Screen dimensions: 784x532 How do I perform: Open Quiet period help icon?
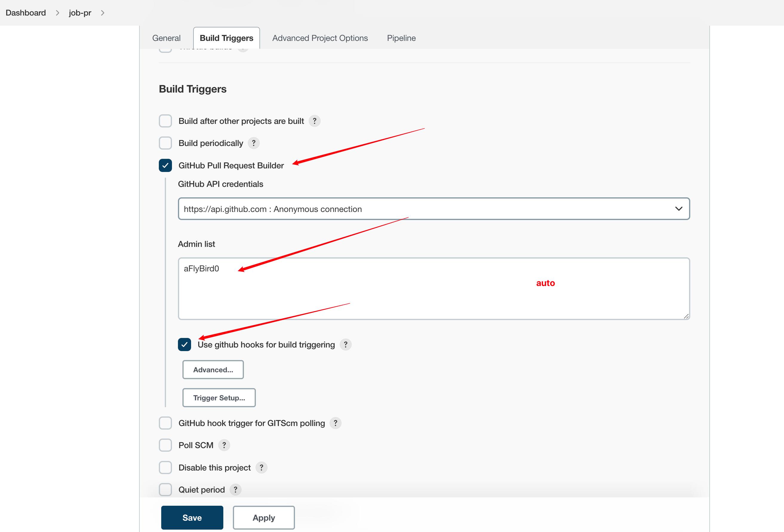click(236, 490)
